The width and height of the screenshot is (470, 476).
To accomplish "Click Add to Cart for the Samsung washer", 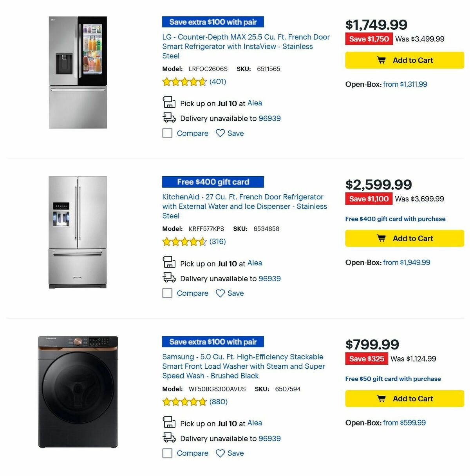I will pyautogui.click(x=404, y=398).
